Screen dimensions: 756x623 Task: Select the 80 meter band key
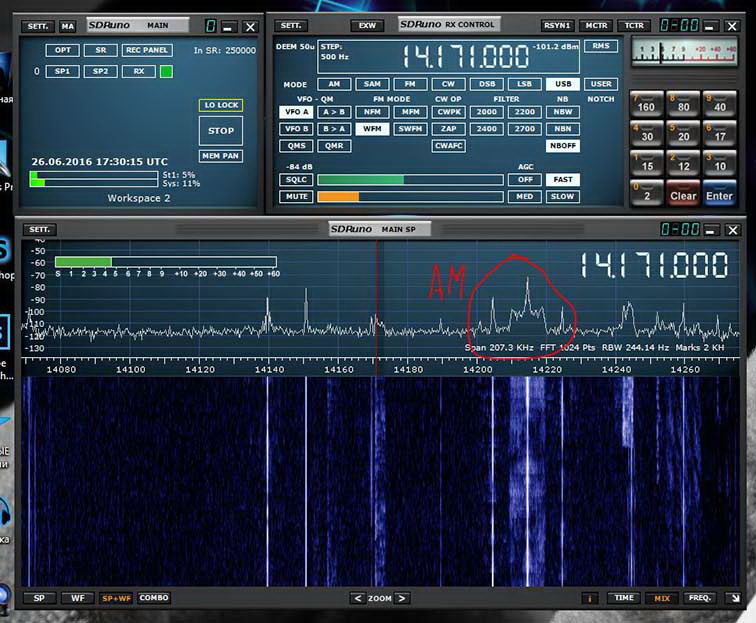coord(683,104)
